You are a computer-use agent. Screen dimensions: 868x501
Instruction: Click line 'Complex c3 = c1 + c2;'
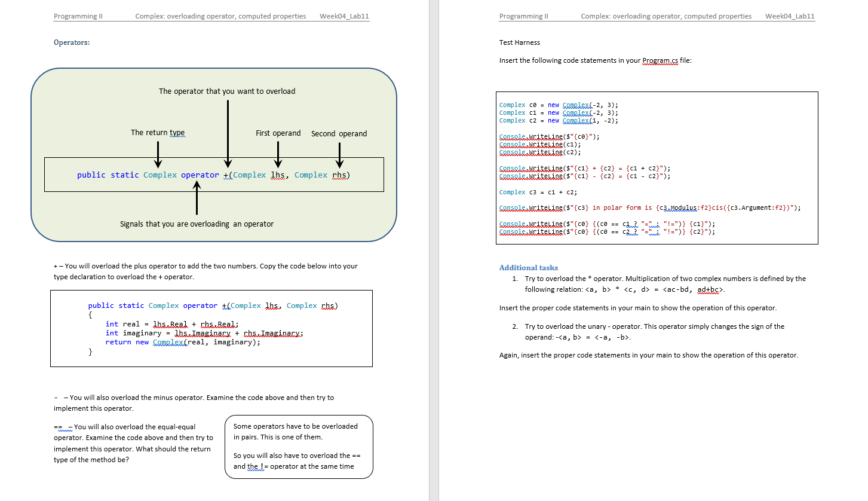[538, 192]
